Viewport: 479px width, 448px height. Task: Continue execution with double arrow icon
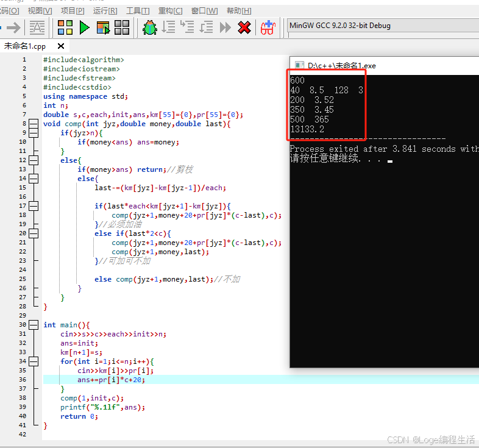(225, 27)
